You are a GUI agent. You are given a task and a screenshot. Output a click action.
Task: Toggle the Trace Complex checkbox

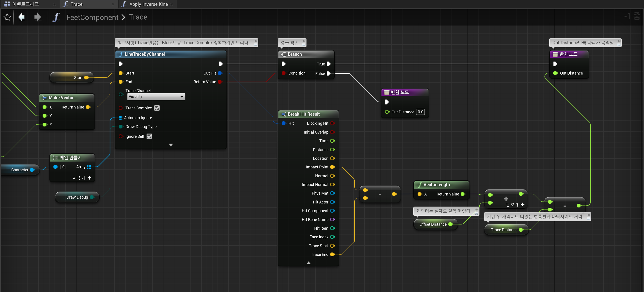coord(157,108)
